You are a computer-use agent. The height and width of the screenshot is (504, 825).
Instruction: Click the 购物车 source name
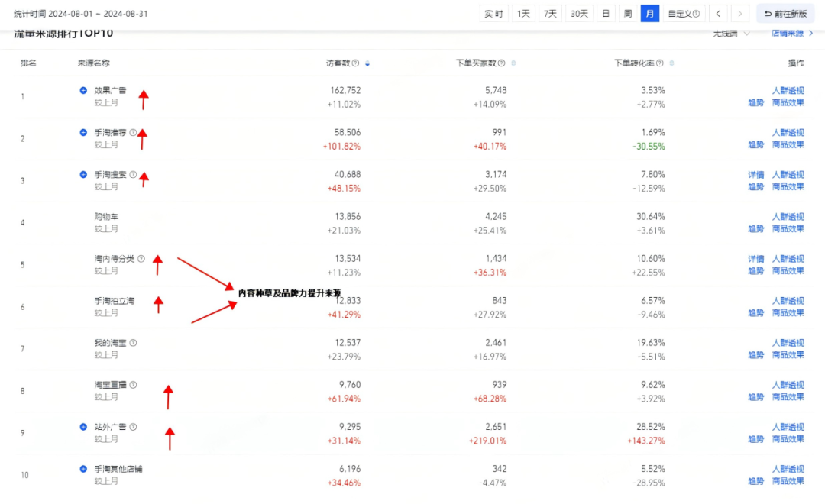tap(106, 217)
